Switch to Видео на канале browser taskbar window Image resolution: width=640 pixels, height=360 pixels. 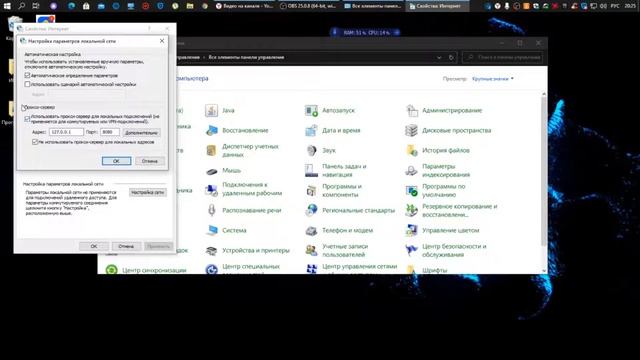245,6
